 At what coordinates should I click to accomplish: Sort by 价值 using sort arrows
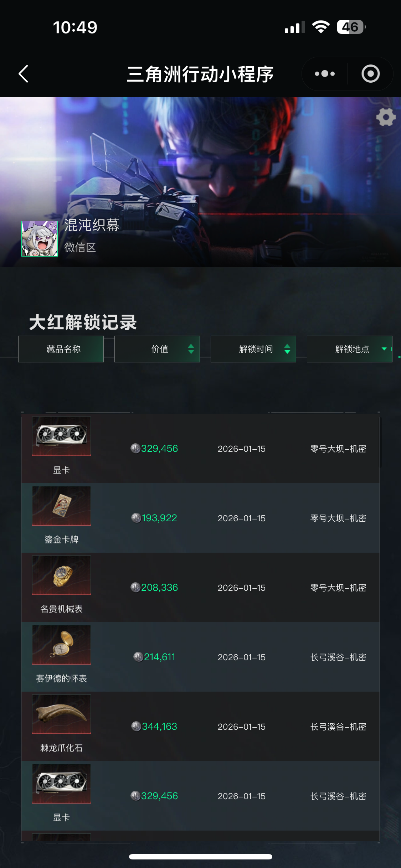pos(191,349)
